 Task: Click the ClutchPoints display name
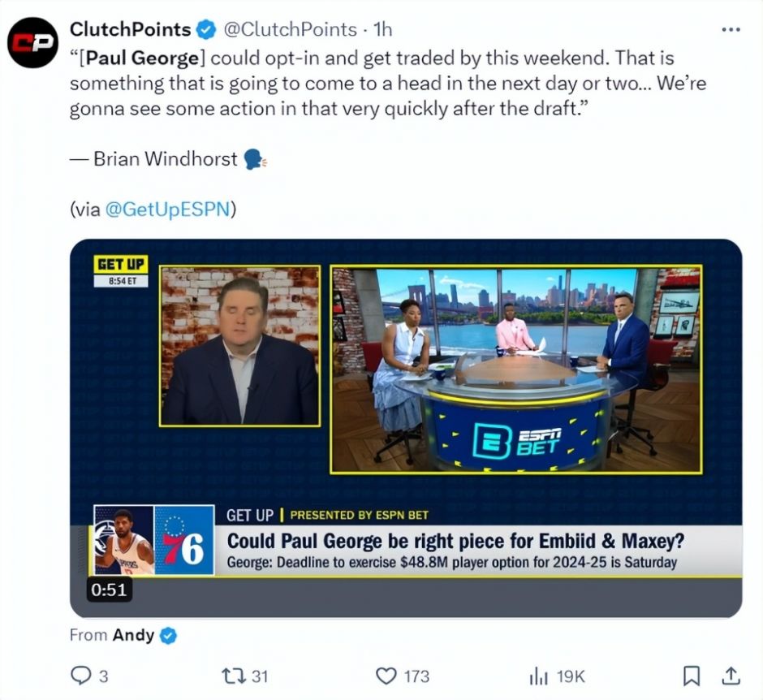(131, 29)
